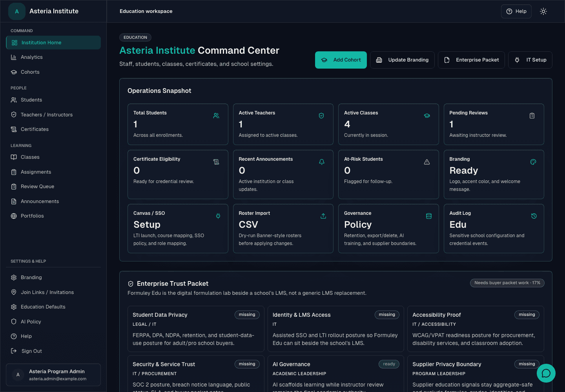This screenshot has width=565, height=392.
Task: Toggle the light/dark theme sun icon
Action: [x=543, y=11]
